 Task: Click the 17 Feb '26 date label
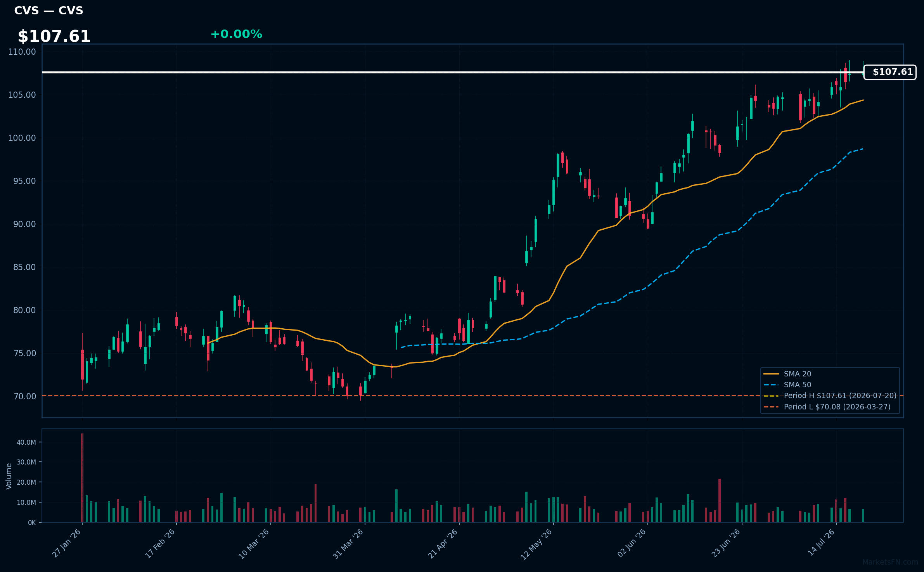(x=160, y=543)
